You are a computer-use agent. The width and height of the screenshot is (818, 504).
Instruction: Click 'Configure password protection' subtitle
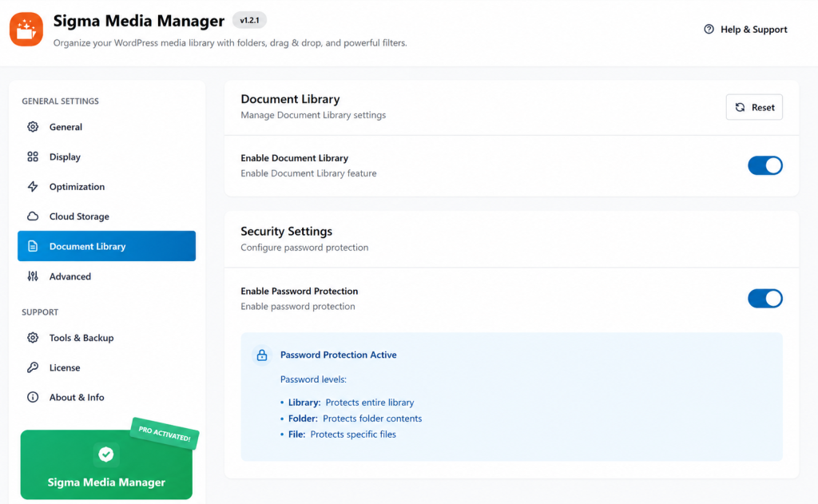pyautogui.click(x=304, y=248)
